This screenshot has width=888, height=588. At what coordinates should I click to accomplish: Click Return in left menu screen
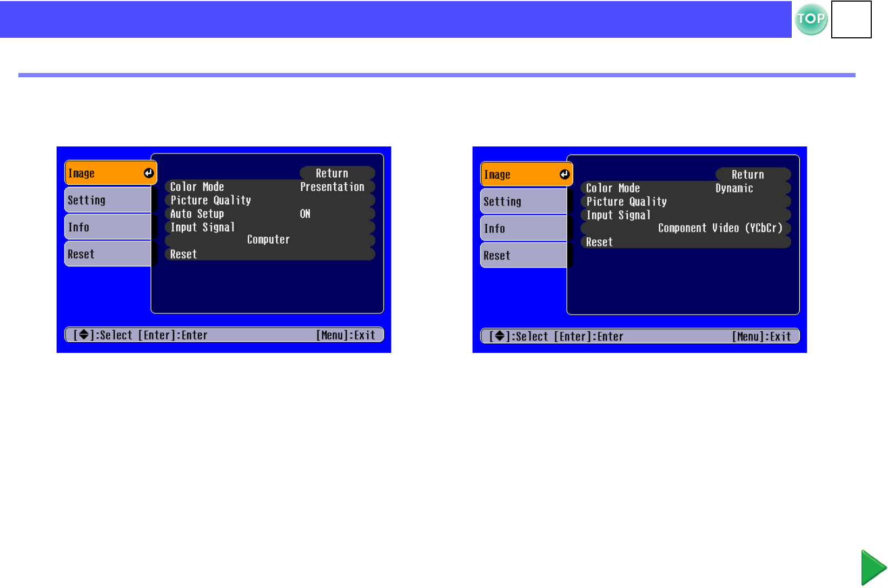point(337,173)
